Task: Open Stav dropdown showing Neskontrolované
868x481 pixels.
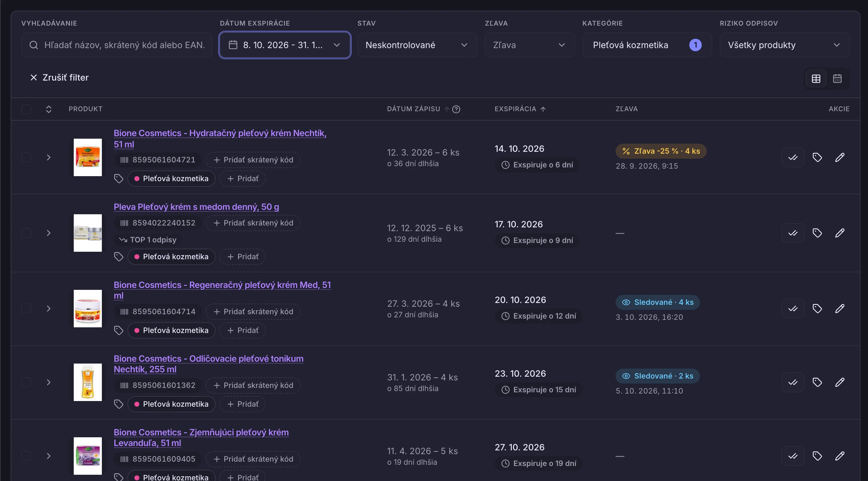Action: click(417, 45)
